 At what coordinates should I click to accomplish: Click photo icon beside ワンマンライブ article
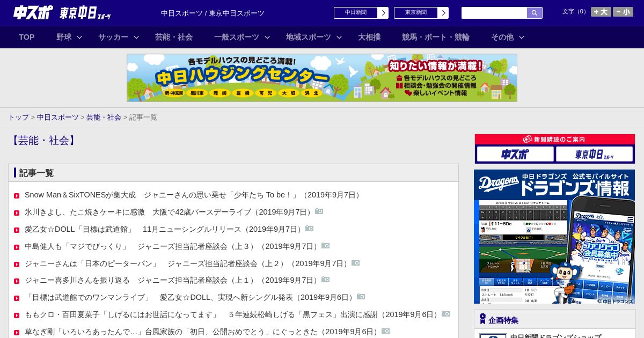point(361,297)
